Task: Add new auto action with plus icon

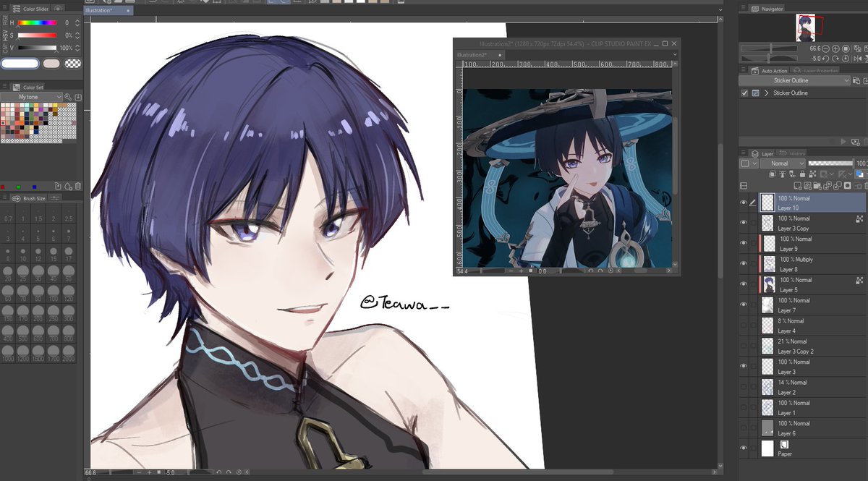Action: [856, 142]
